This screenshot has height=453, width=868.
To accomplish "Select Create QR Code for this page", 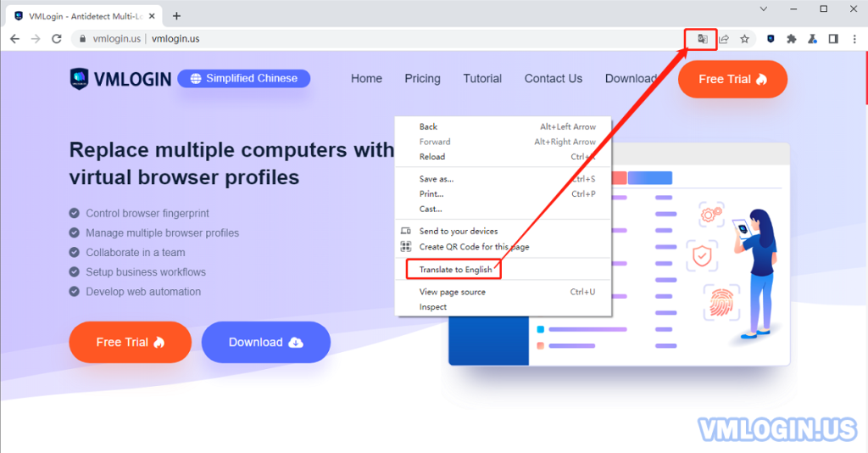I will pyautogui.click(x=503, y=247).
